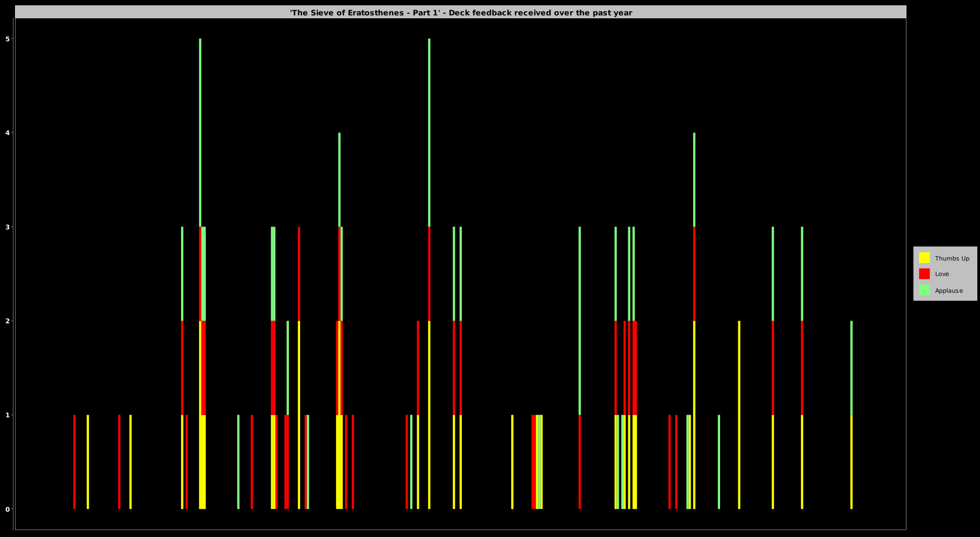Select the 'Applause' legend label
The height and width of the screenshot is (537, 980).
[x=949, y=291]
